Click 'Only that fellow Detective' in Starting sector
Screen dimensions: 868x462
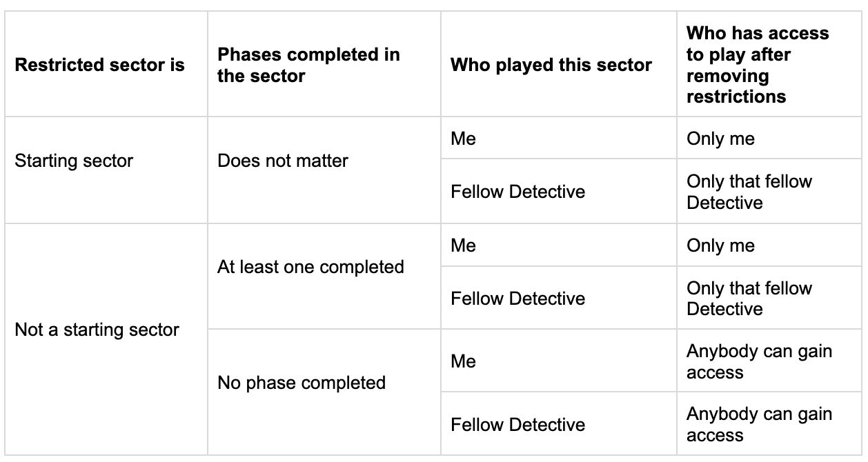point(749,192)
